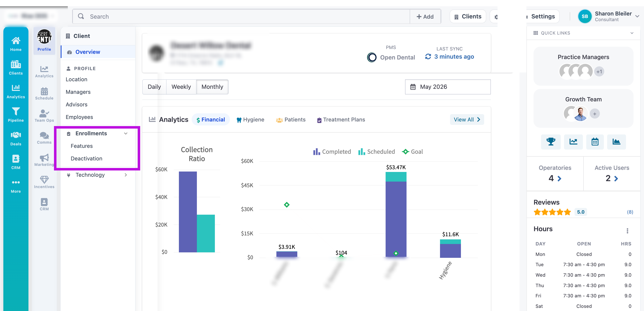Click the SB user avatar
Screen dimensions: 644x311
[x=585, y=17]
